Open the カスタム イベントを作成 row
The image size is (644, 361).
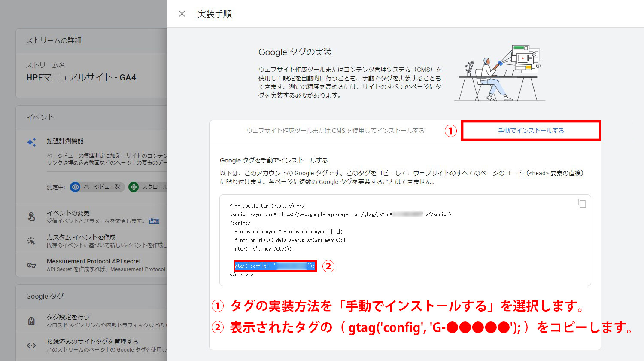91,241
